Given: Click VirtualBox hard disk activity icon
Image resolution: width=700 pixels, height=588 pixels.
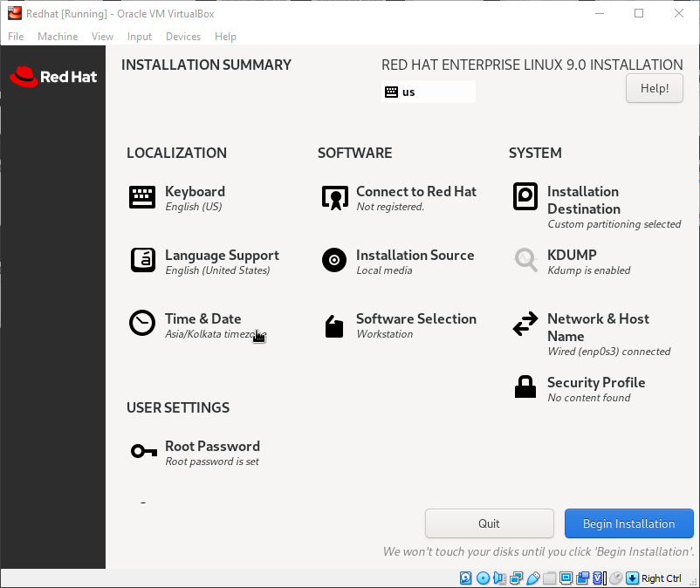Looking at the screenshot, I should click(465, 578).
